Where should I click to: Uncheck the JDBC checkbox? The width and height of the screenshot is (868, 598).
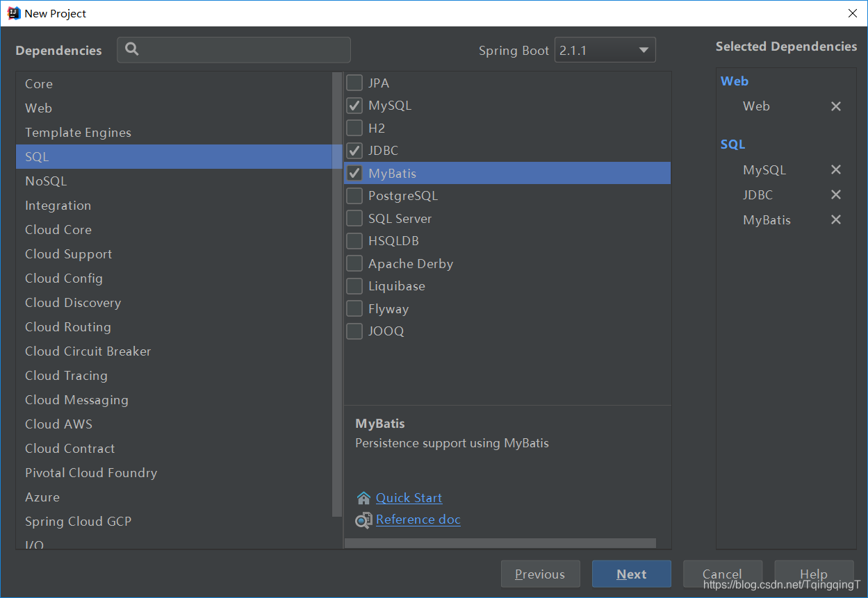[x=354, y=151]
